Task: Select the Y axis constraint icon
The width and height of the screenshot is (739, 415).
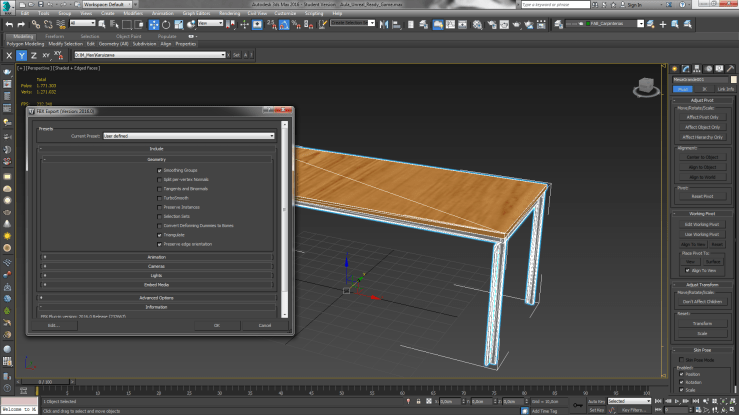Action: click(x=21, y=55)
